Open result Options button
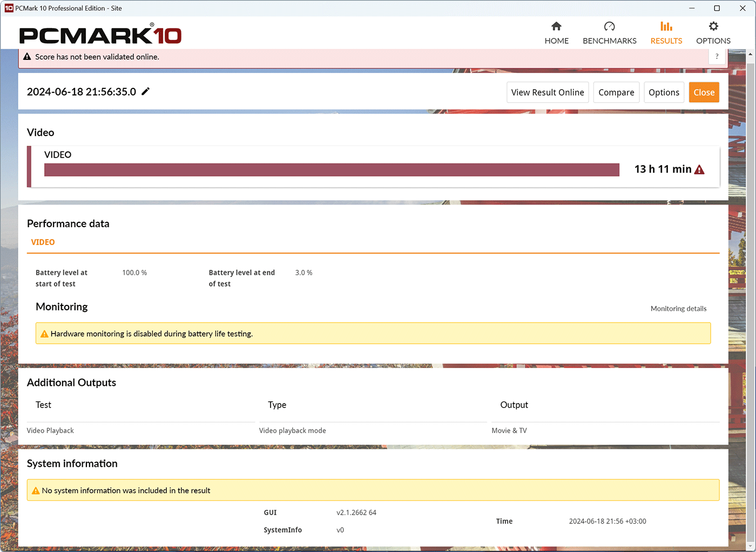 tap(664, 92)
